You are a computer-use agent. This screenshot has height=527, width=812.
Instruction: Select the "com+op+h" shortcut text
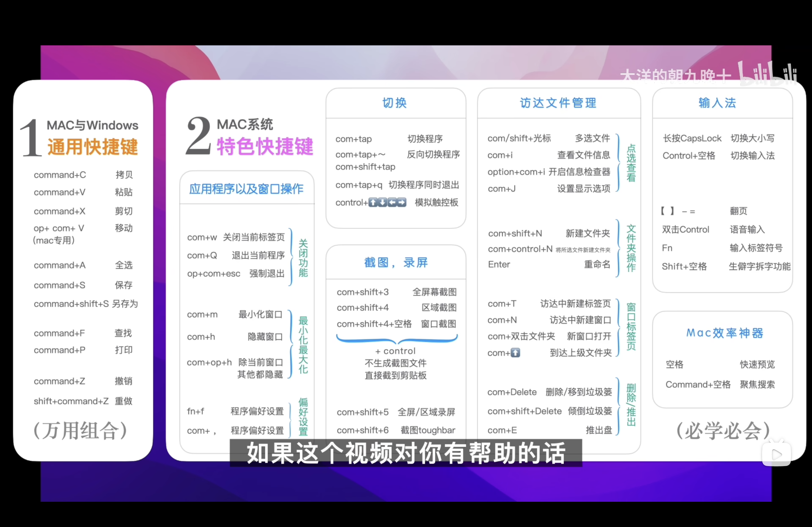(x=209, y=362)
